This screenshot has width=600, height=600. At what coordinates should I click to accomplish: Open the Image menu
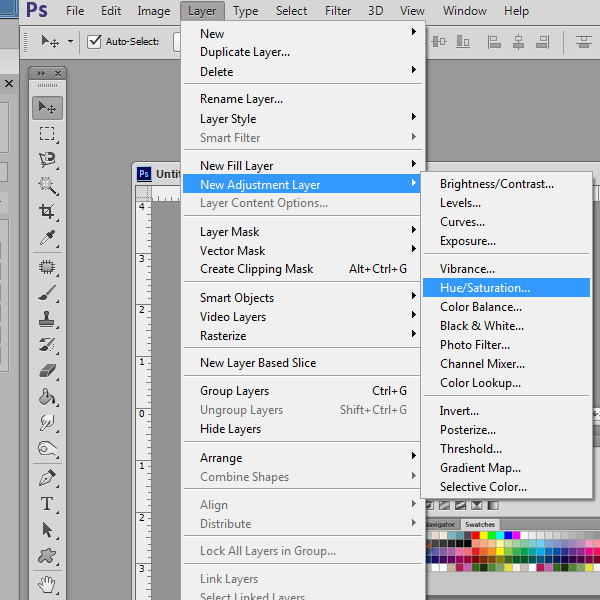[x=154, y=11]
